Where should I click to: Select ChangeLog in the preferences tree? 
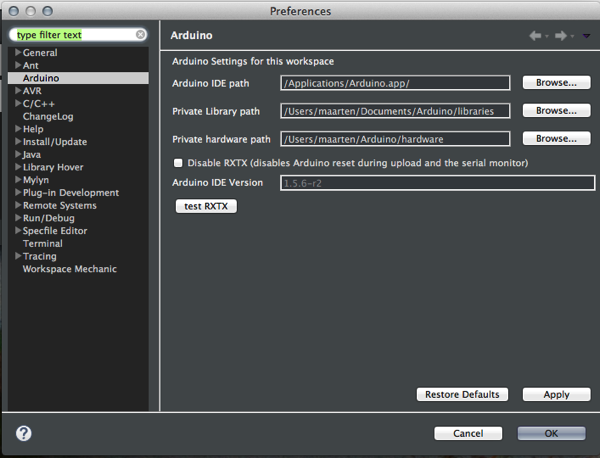click(x=48, y=116)
